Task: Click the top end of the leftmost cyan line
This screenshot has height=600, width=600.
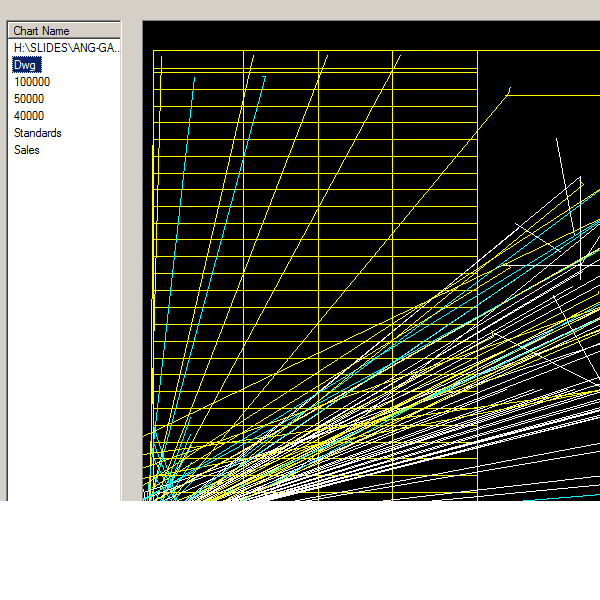Action: click(x=194, y=78)
